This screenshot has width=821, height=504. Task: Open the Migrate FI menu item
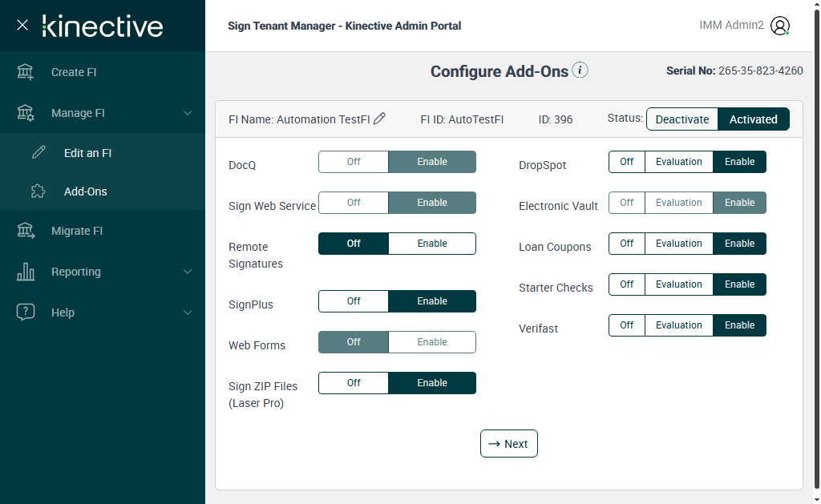[x=103, y=231]
